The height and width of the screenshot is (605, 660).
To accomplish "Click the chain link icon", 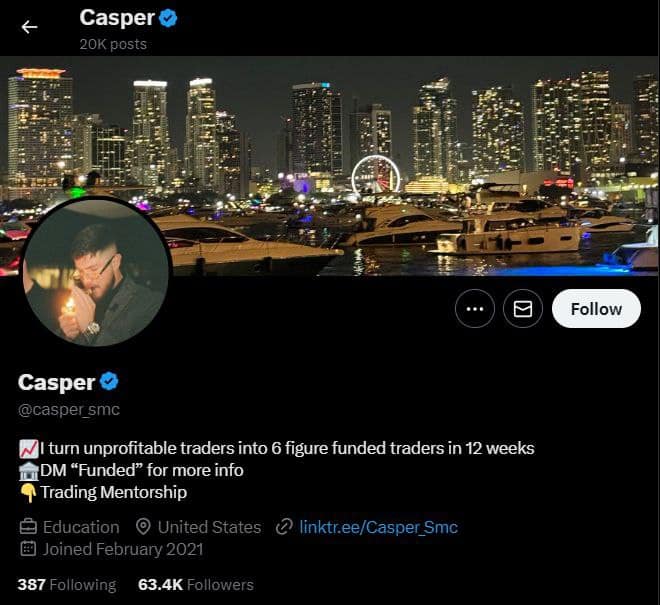I will click(x=284, y=527).
